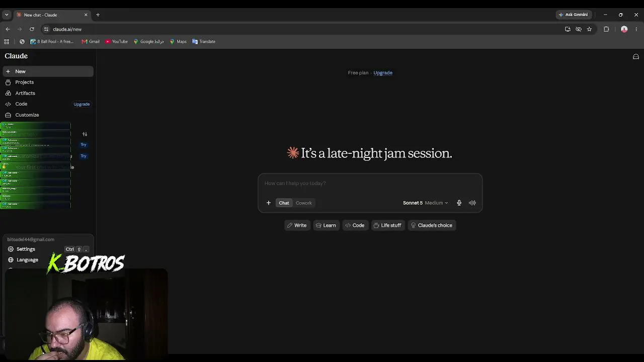Start a new chat with the New button

tap(47, 71)
